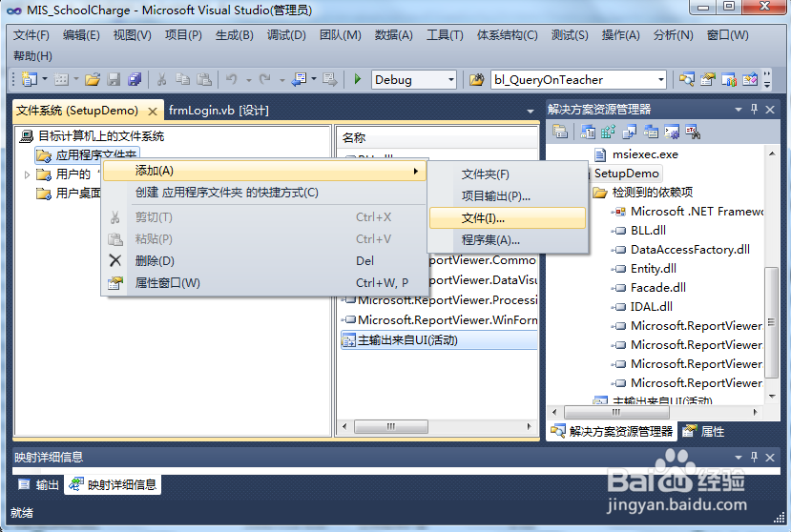Click 属性窗口(W) in context menu

click(x=264, y=283)
